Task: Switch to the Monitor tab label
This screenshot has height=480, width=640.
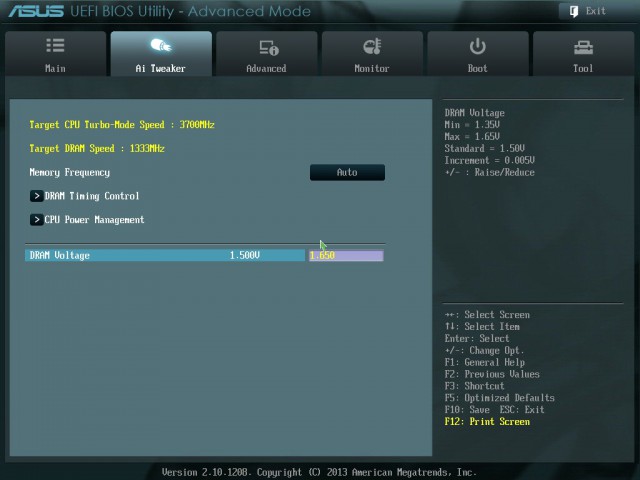Action: tap(372, 68)
